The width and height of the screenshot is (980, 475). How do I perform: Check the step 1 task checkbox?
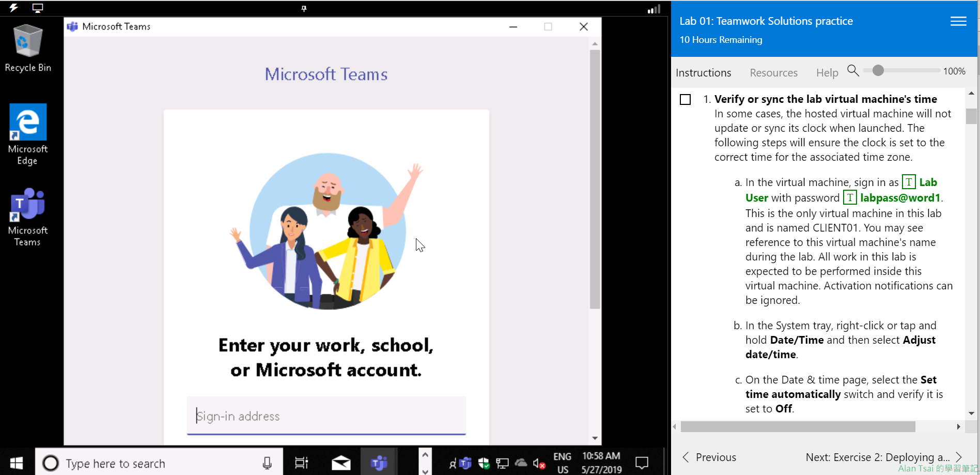[686, 99]
